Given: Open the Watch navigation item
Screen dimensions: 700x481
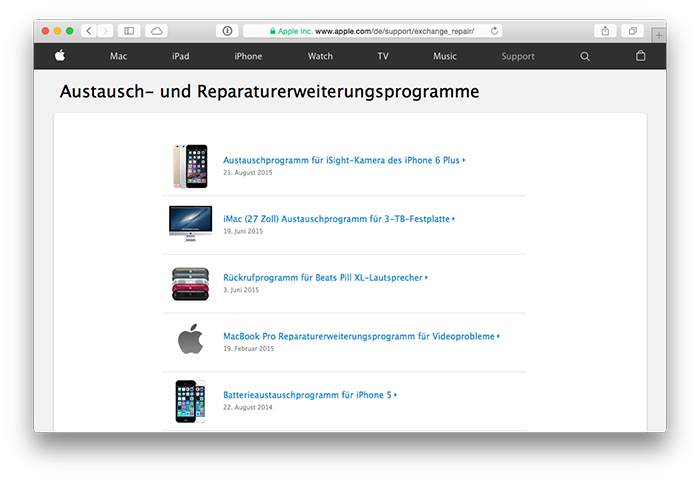Looking at the screenshot, I should pyautogui.click(x=320, y=56).
